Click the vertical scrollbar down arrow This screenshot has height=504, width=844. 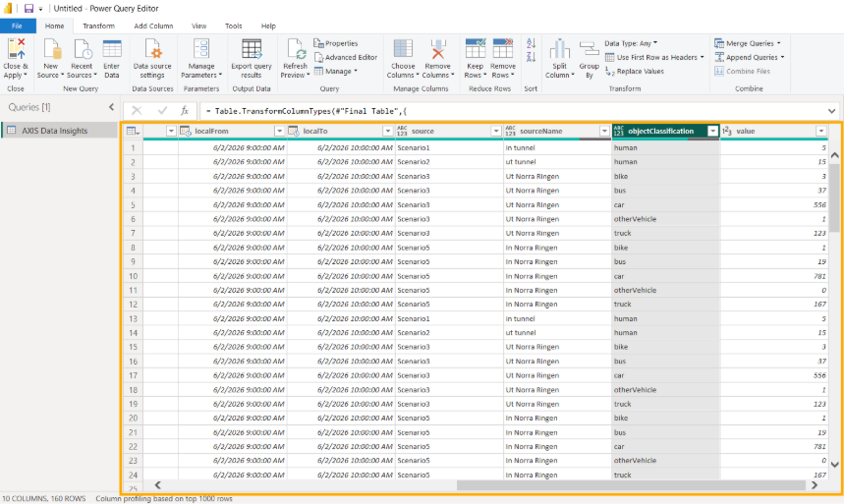click(834, 464)
